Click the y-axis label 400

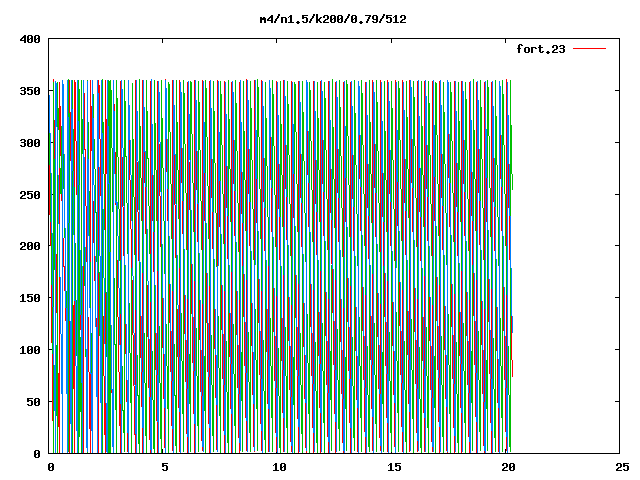[x=30, y=39]
